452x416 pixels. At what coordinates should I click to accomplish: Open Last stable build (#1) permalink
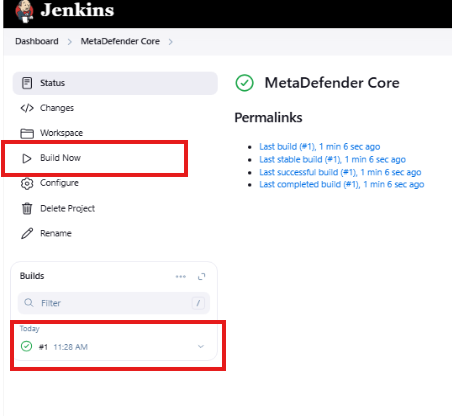(x=332, y=159)
